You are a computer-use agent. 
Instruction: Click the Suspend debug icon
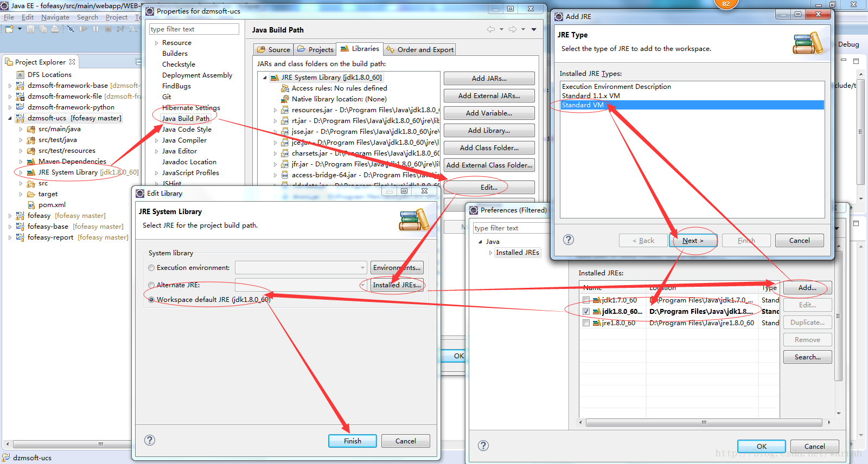pyautogui.click(x=95, y=29)
